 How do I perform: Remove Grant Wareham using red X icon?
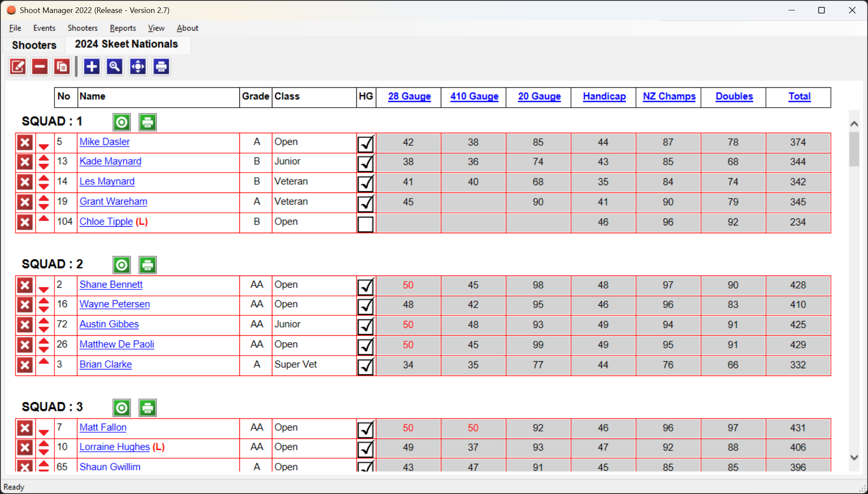25,202
